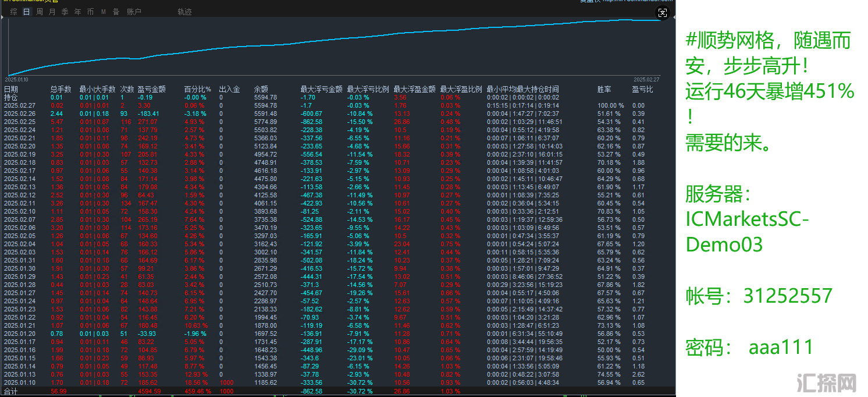
Task: Click the 最小|平均|最大持仓时间 column header
Action: click(523, 90)
